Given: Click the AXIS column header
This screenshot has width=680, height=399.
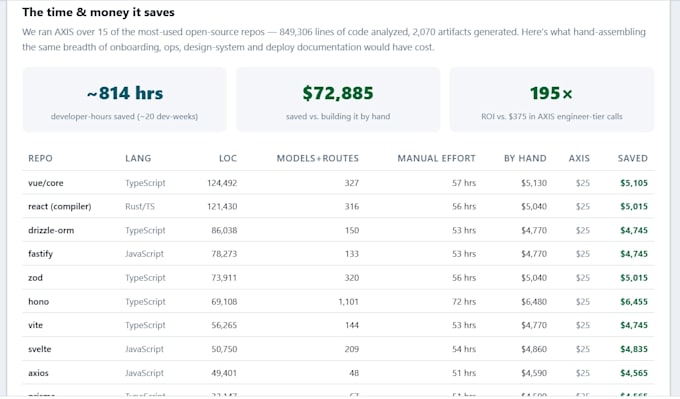Looking at the screenshot, I should pos(579,158).
